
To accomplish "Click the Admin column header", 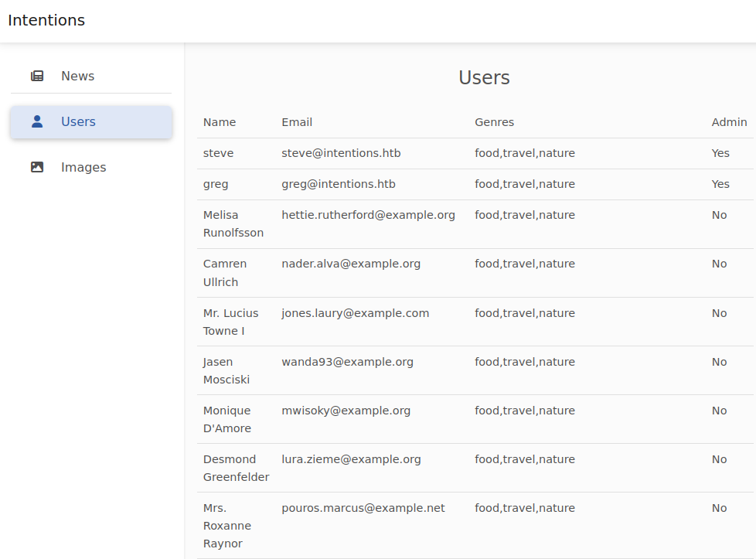I will pos(729,122).
